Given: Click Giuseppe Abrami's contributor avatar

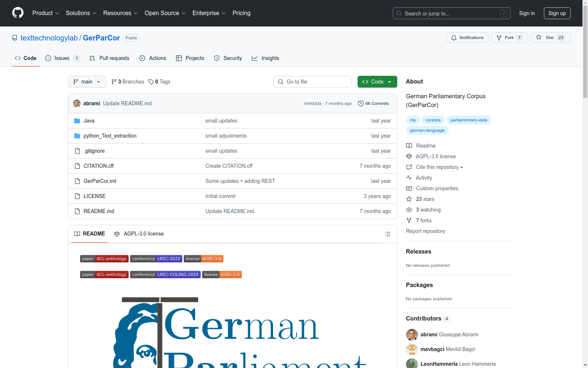Looking at the screenshot, I should click(x=412, y=335).
